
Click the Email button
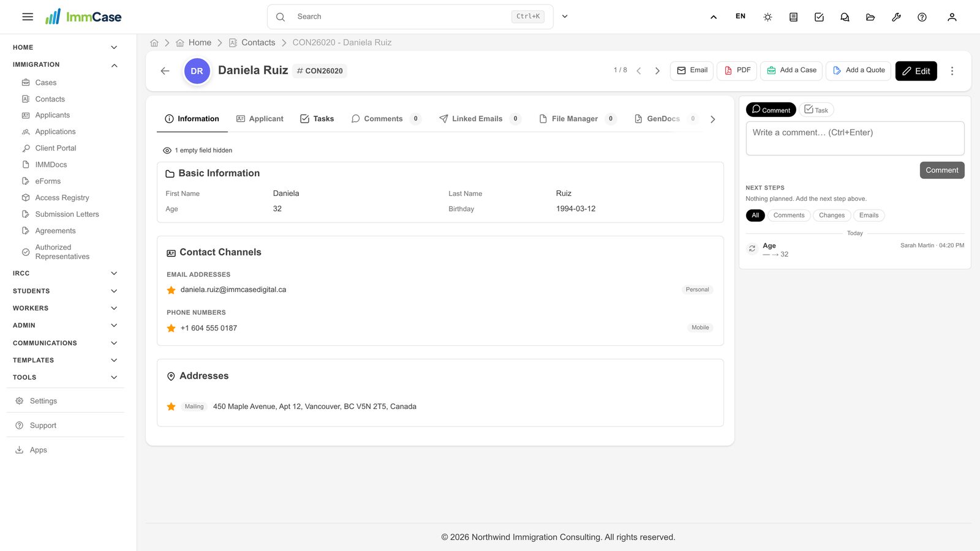click(692, 70)
